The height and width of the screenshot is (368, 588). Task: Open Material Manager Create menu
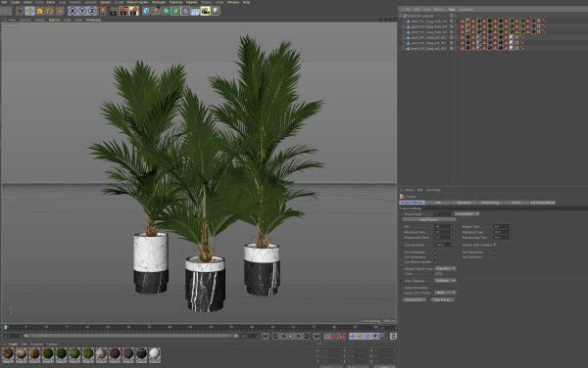tap(13, 345)
